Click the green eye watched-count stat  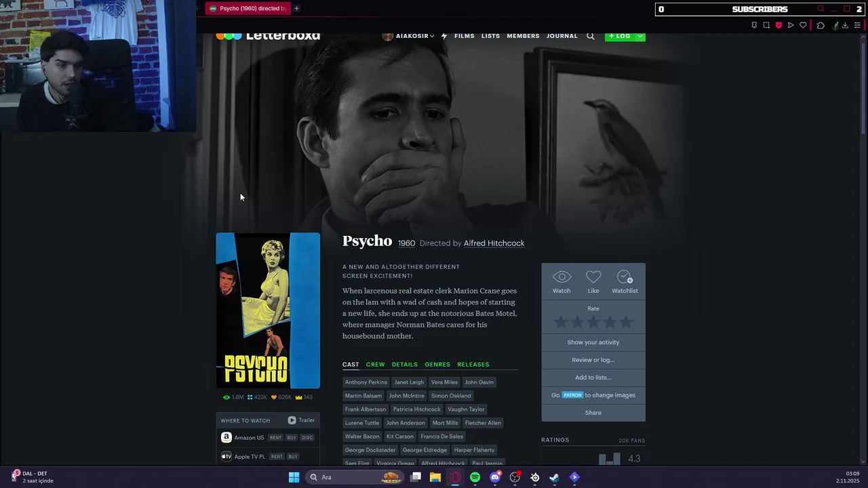[233, 397]
